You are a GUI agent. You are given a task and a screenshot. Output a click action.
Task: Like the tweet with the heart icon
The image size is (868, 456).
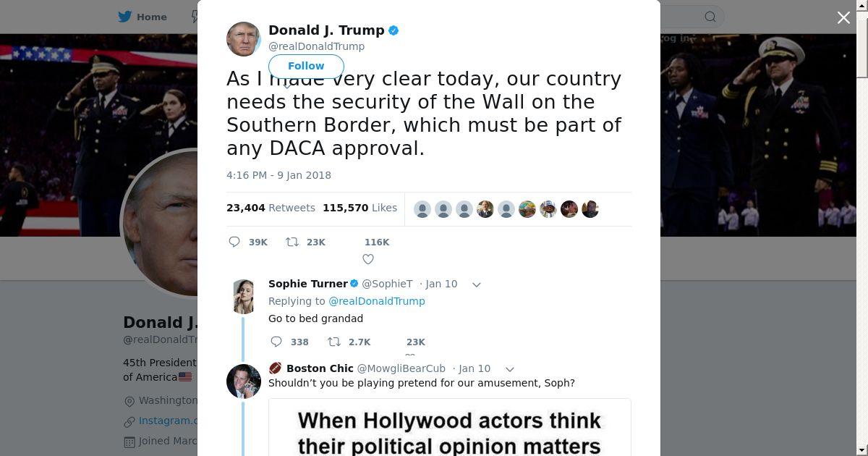(368, 259)
